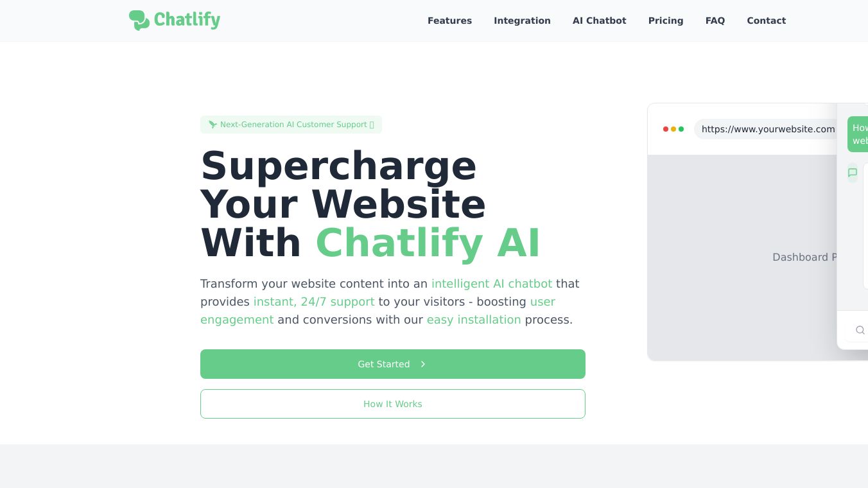This screenshot has height=488, width=868.
Task: Navigate to Pricing
Action: click(x=666, y=21)
